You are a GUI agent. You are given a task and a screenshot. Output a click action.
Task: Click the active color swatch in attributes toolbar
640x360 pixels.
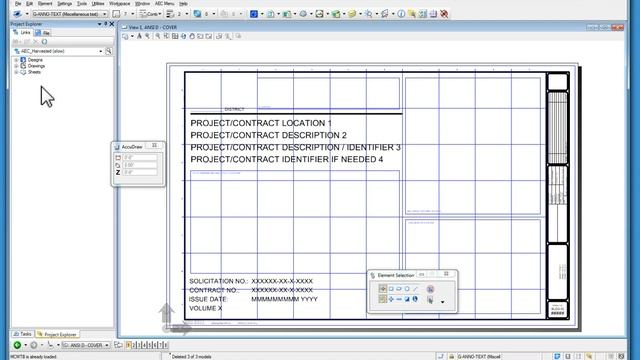click(116, 14)
